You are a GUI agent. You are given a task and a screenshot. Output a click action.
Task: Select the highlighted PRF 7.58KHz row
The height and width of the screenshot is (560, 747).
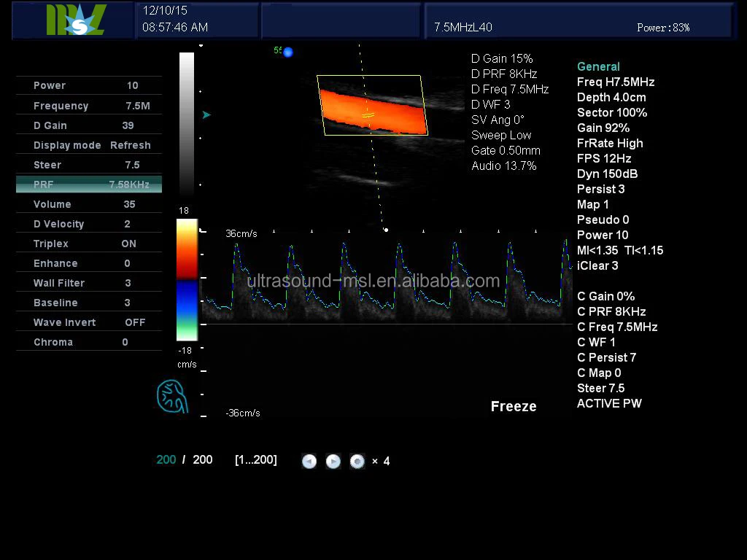pos(88,184)
